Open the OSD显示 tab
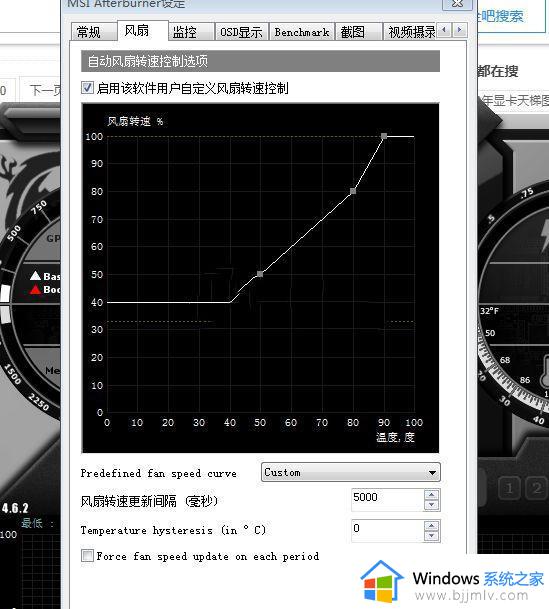This screenshot has width=549, height=609. click(x=241, y=32)
